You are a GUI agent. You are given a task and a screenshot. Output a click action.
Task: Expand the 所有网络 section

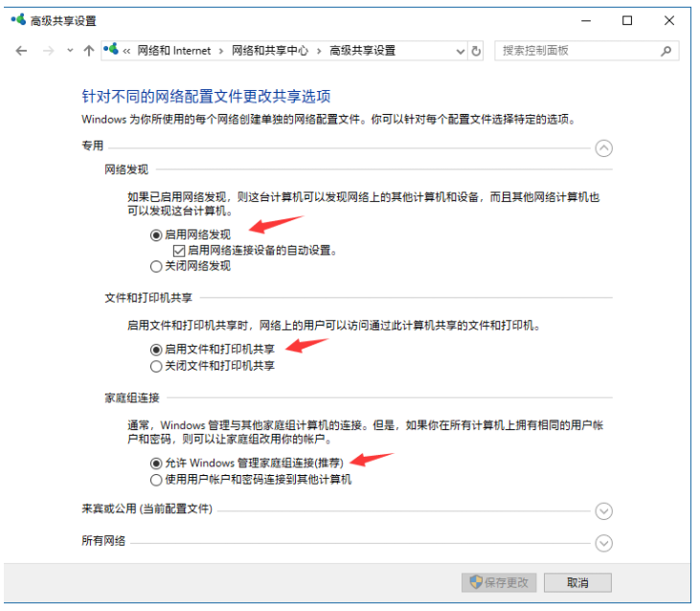pos(603,543)
